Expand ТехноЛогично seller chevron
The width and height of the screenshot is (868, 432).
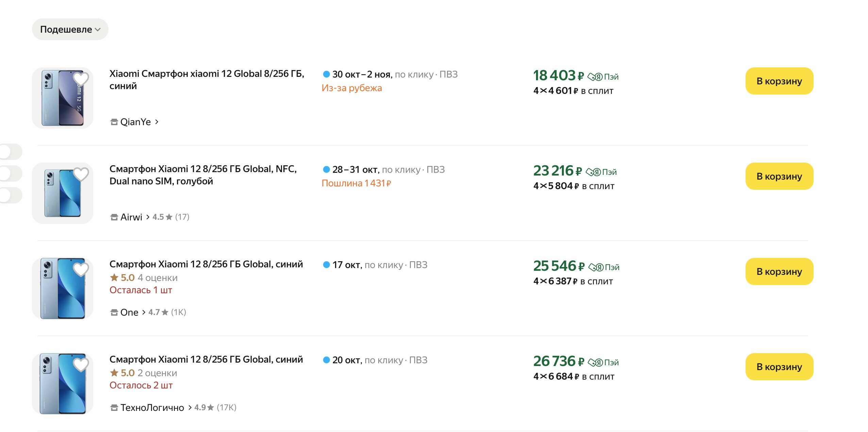pyautogui.click(x=190, y=408)
